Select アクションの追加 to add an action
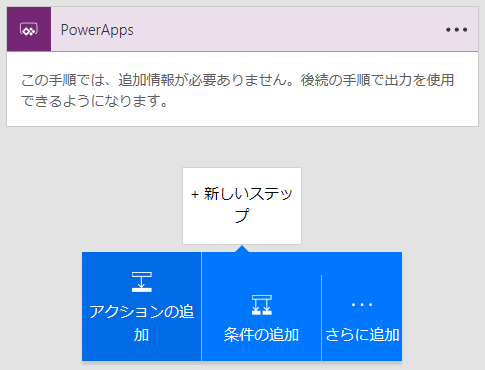The width and height of the screenshot is (485, 370). (142, 306)
